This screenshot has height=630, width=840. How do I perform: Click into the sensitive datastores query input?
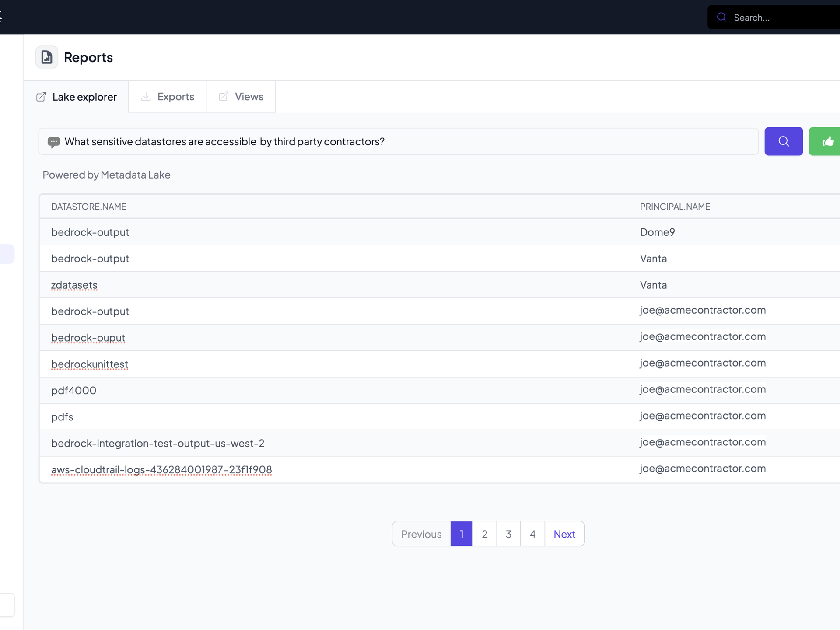click(x=399, y=141)
